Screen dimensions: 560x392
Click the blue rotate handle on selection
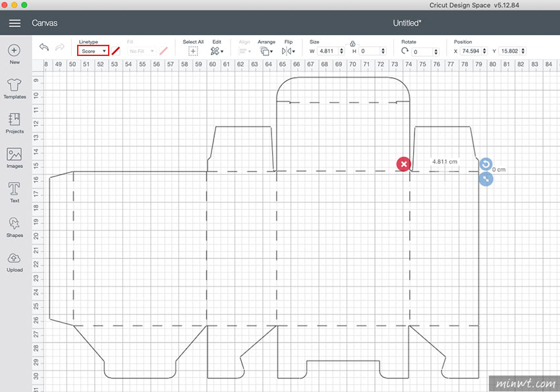486,164
